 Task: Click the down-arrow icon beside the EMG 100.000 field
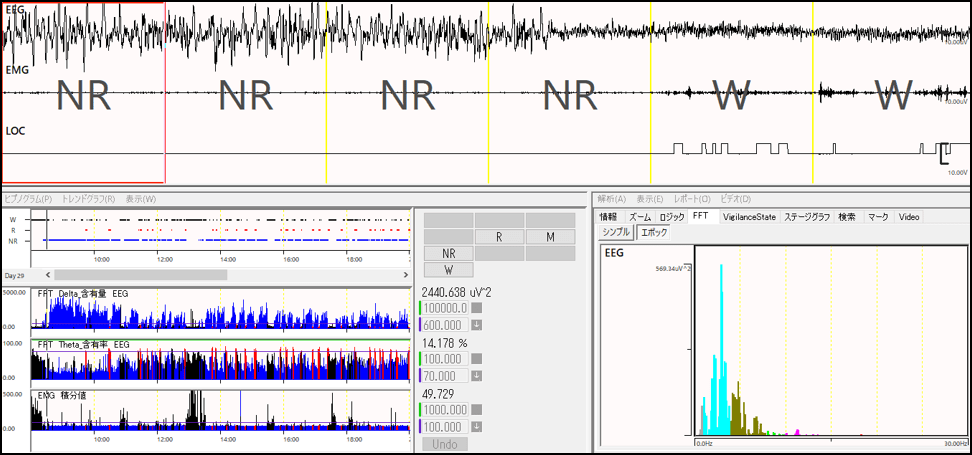[477, 426]
